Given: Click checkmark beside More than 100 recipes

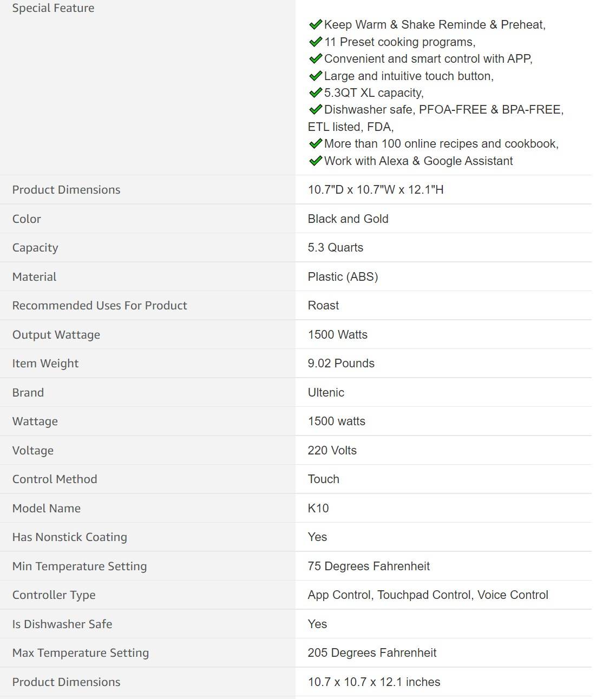Looking at the screenshot, I should (316, 143).
